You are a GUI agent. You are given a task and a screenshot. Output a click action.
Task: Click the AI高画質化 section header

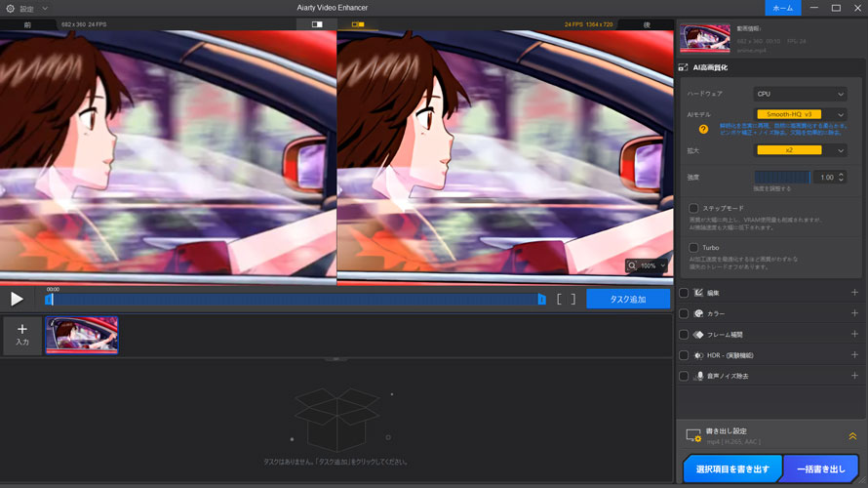(769, 67)
